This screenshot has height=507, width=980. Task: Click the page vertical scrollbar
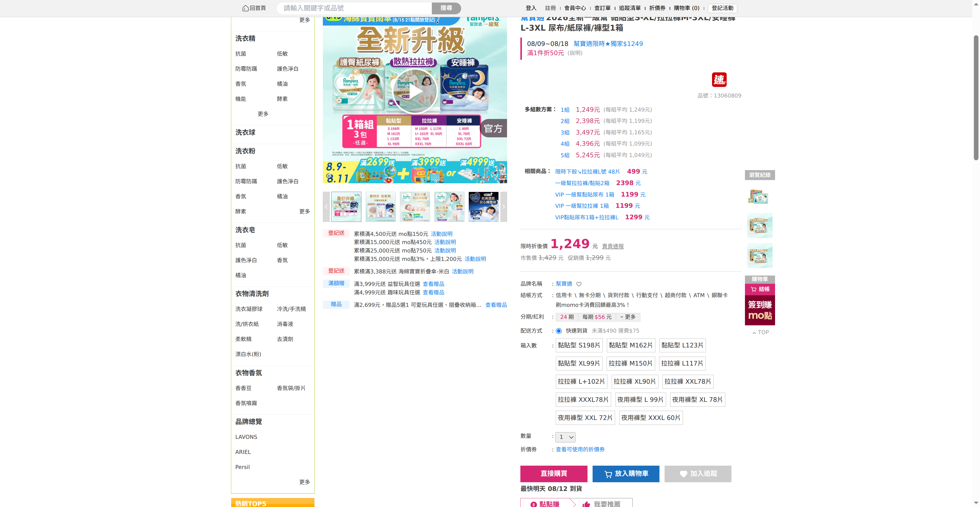click(976, 98)
